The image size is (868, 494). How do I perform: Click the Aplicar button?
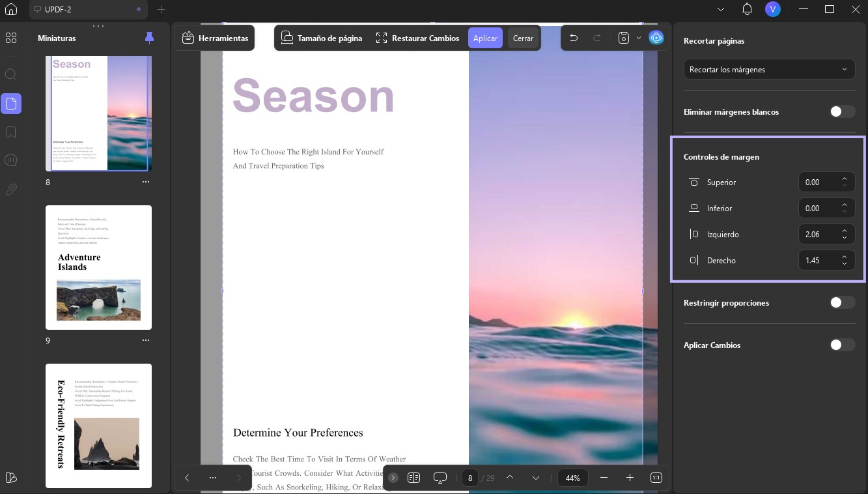[485, 38]
